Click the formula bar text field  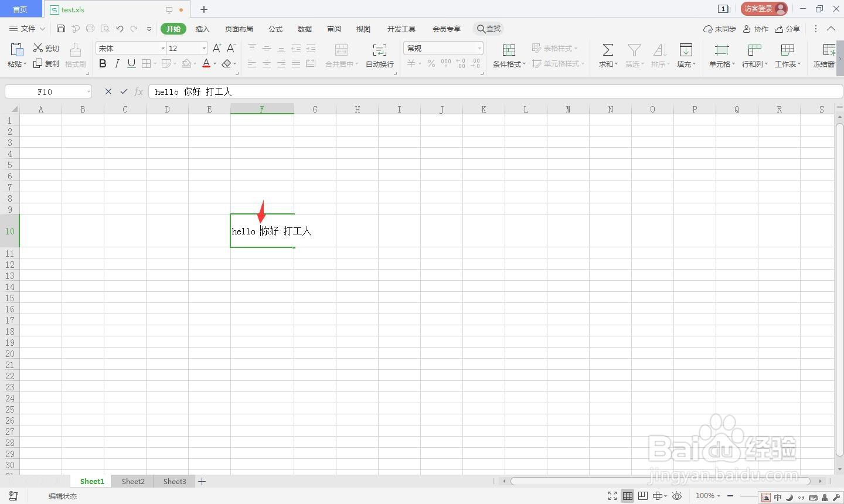[495, 91]
